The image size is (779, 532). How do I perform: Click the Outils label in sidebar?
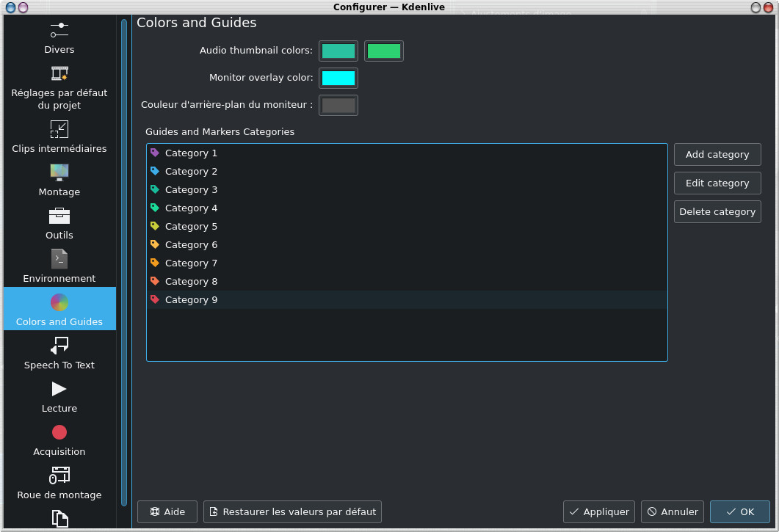pyautogui.click(x=59, y=235)
